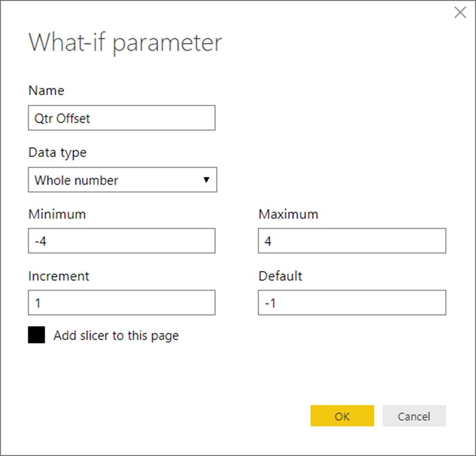Screen dimensions: 476x456
Task: Open the Data type dropdown
Action: pos(122,180)
